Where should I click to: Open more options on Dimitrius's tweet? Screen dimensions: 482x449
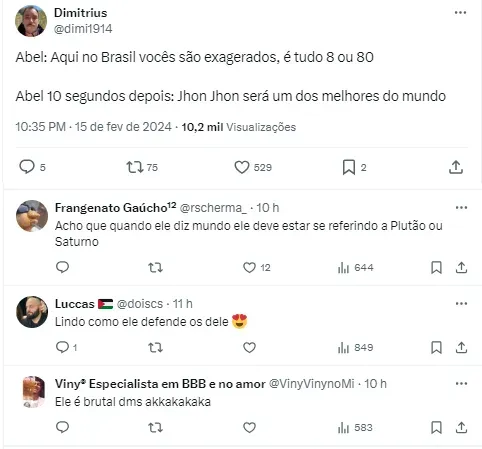click(460, 13)
